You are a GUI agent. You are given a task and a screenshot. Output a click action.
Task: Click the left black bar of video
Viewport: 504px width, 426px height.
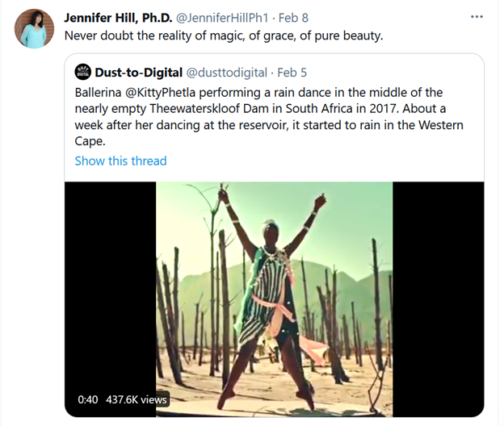pos(110,299)
